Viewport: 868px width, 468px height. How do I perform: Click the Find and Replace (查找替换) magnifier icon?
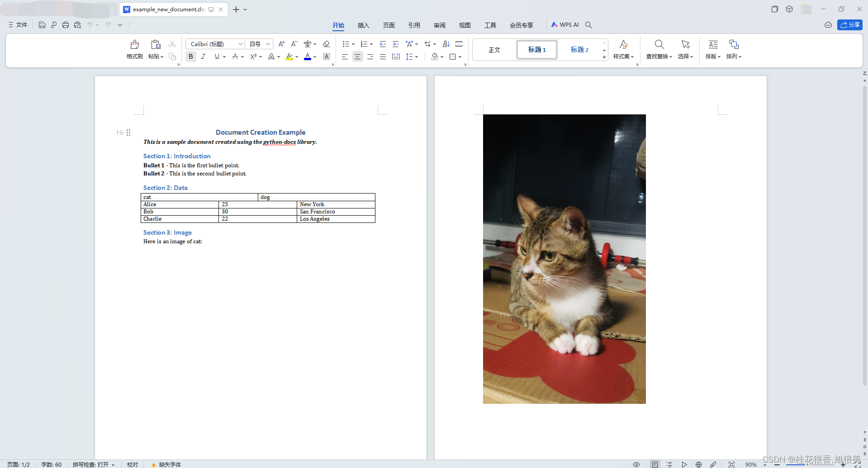coord(659,44)
